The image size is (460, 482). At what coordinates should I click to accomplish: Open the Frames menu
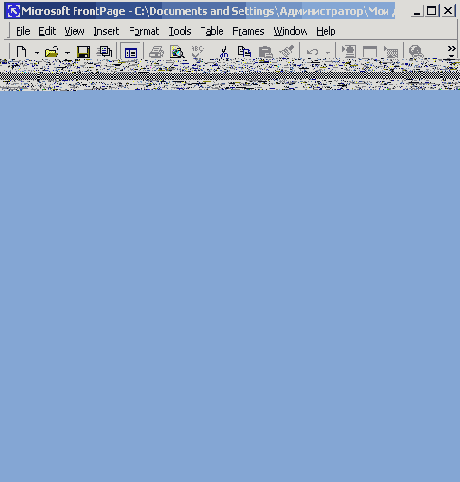click(x=248, y=31)
